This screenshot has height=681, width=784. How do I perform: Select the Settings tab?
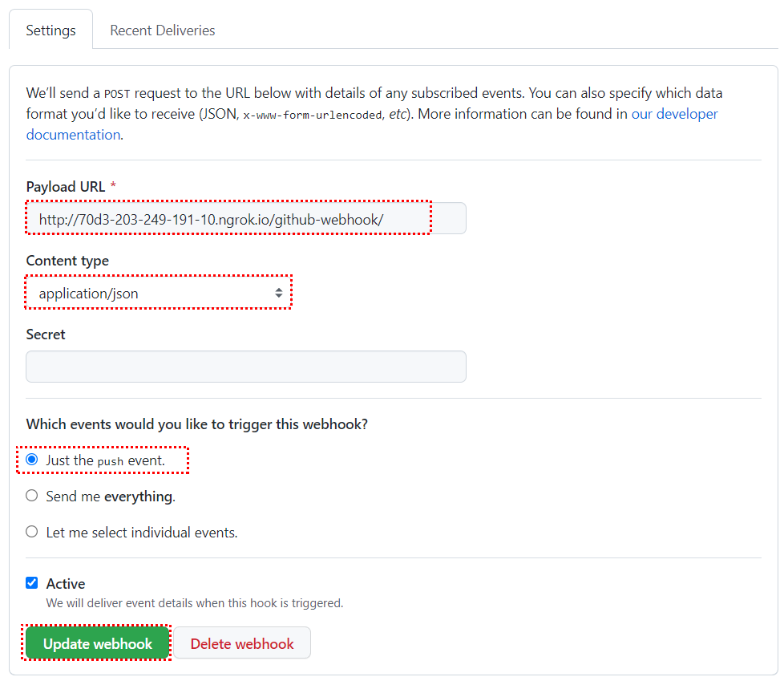(51, 30)
